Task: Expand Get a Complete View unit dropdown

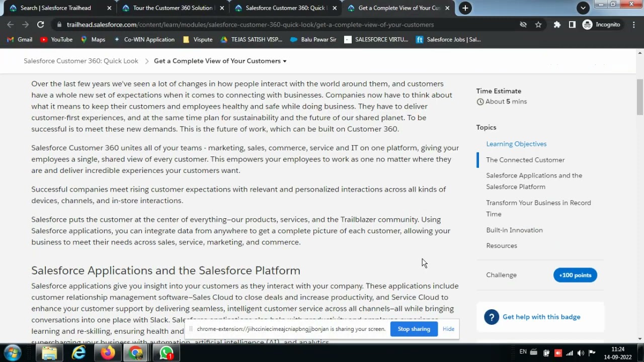Action: 220,61
